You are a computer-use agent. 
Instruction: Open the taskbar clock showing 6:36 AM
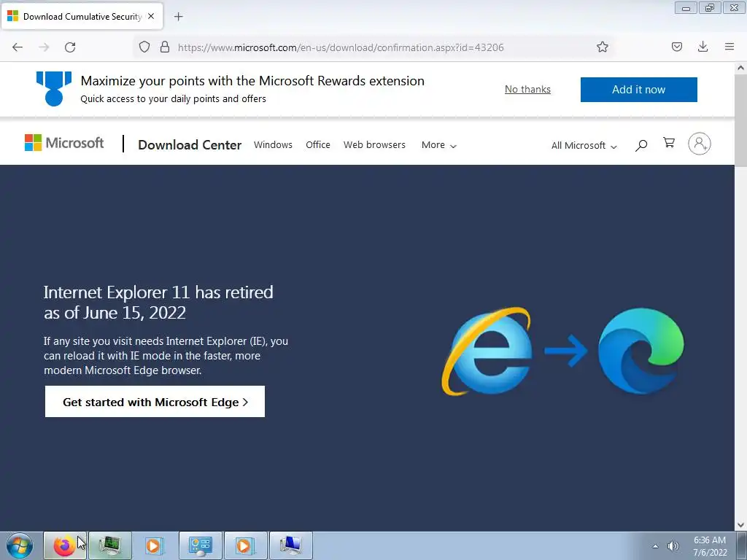tap(710, 546)
